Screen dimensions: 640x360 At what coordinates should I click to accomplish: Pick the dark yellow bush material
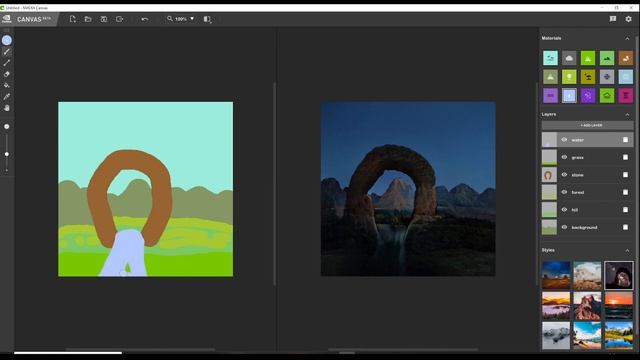[x=588, y=77]
